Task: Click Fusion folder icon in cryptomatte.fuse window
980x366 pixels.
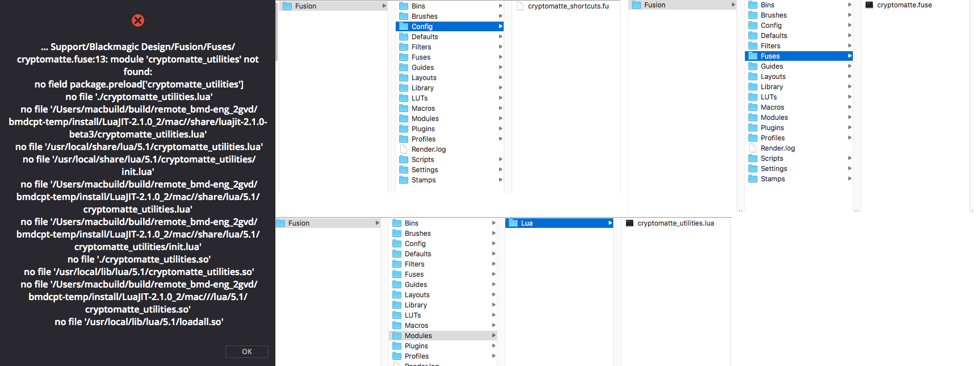Action: (636, 5)
